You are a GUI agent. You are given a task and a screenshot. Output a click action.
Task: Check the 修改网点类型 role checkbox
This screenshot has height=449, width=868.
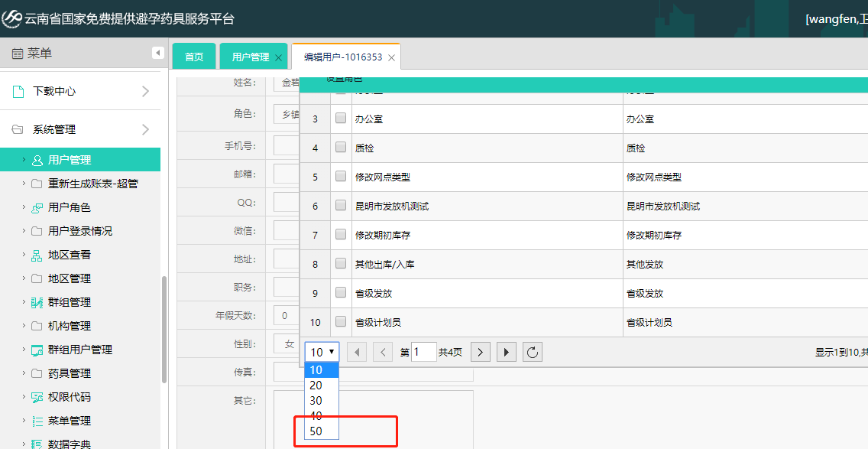click(341, 176)
